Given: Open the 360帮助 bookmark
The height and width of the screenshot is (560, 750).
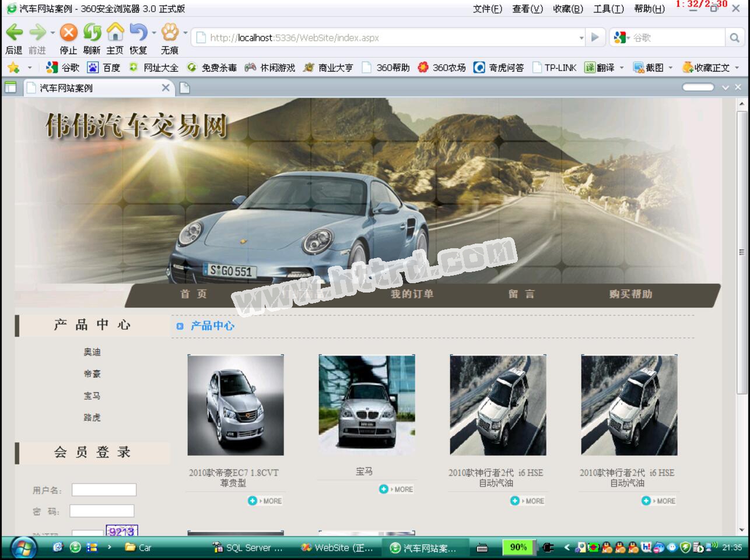Looking at the screenshot, I should [x=385, y=68].
